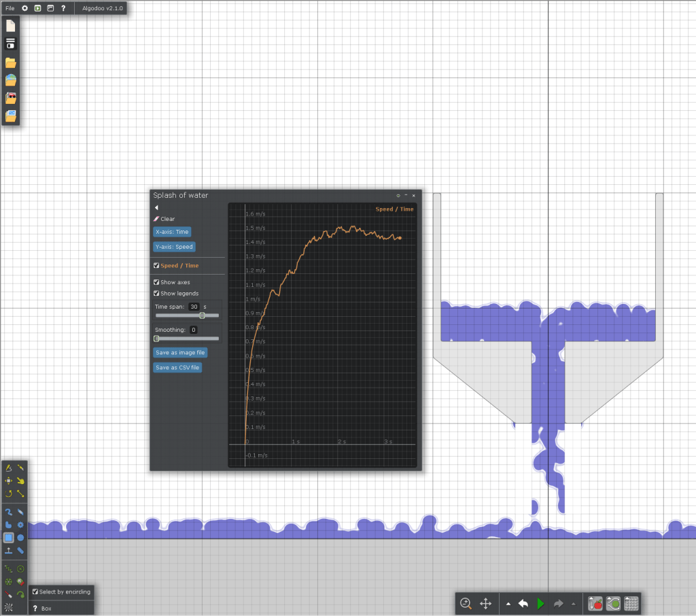Disable the Show legends checkbox
Image resolution: width=696 pixels, height=616 pixels.
(x=156, y=294)
